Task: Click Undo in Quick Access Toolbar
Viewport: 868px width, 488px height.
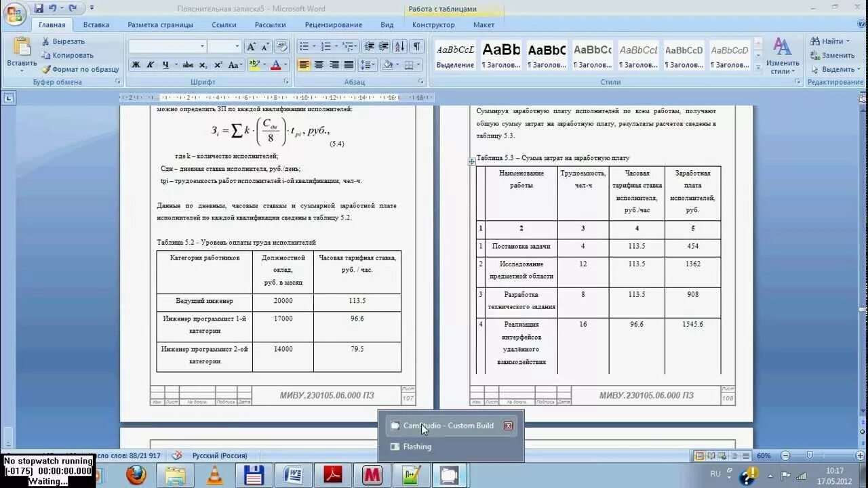Action: (53, 9)
